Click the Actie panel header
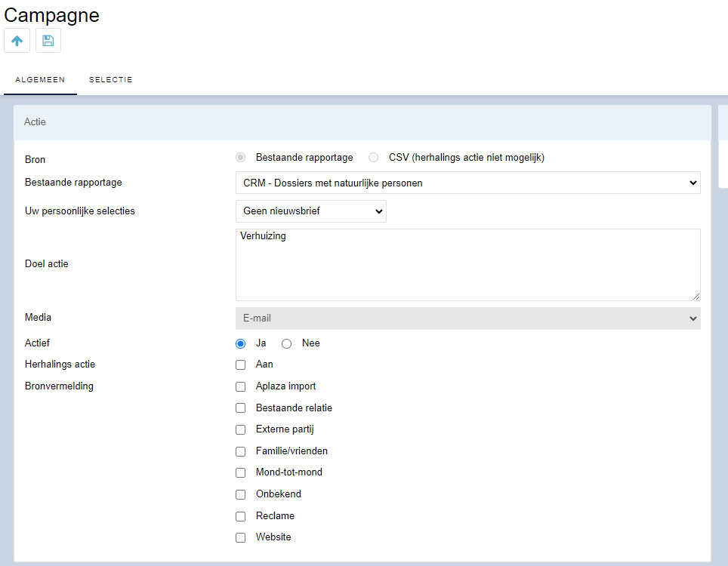 point(362,122)
